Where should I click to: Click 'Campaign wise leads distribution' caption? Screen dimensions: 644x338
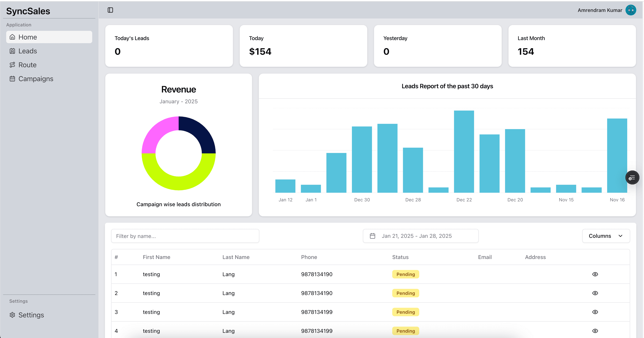coord(178,204)
